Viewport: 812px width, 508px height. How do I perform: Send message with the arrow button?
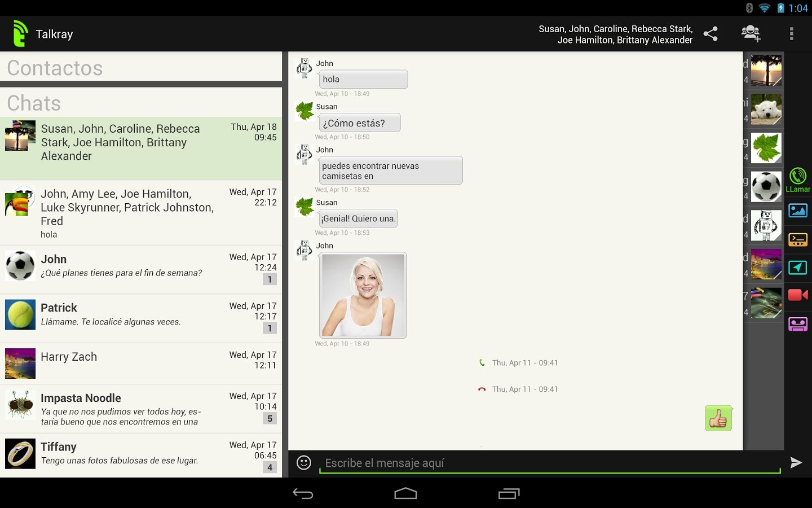pos(796,463)
